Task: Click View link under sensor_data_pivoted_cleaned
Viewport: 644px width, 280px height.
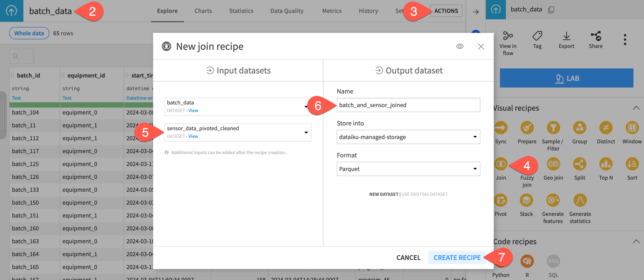Action: [193, 136]
